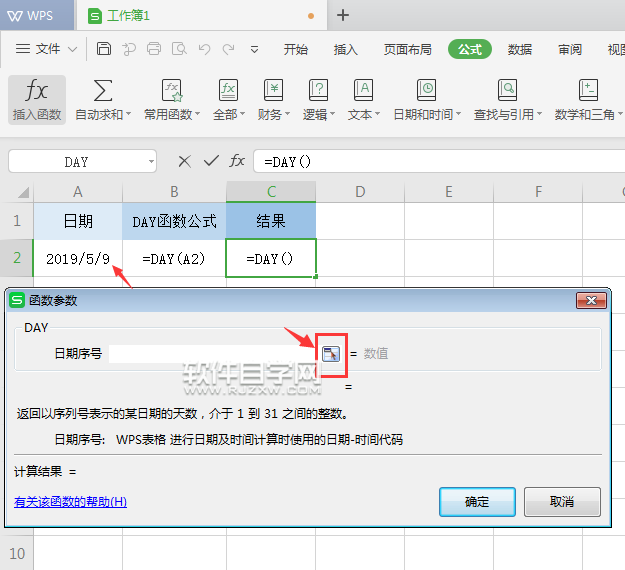
Task: Select the header cell 结果
Action: pos(271,221)
